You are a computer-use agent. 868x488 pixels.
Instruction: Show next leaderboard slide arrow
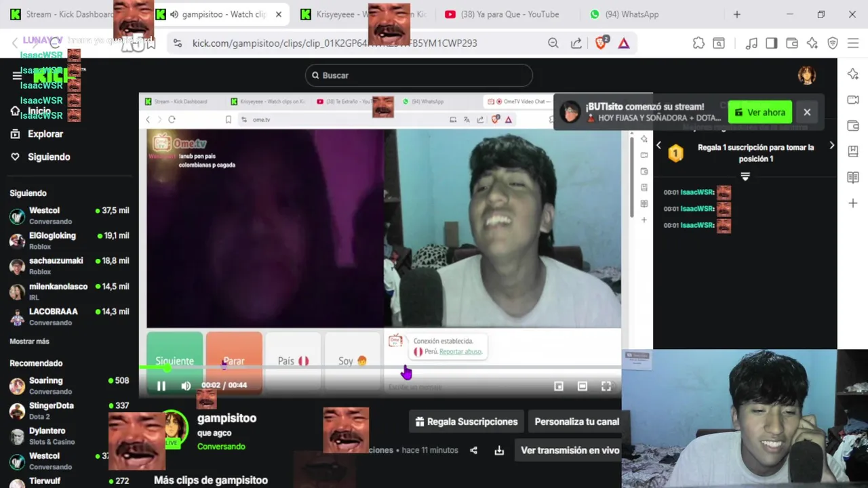[832, 145]
